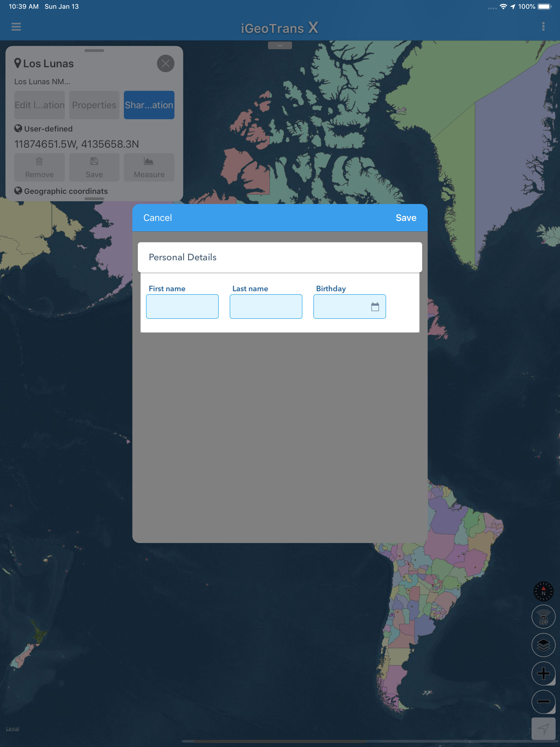Open the hamburger menu icon
This screenshot has width=560, height=747.
click(x=16, y=26)
